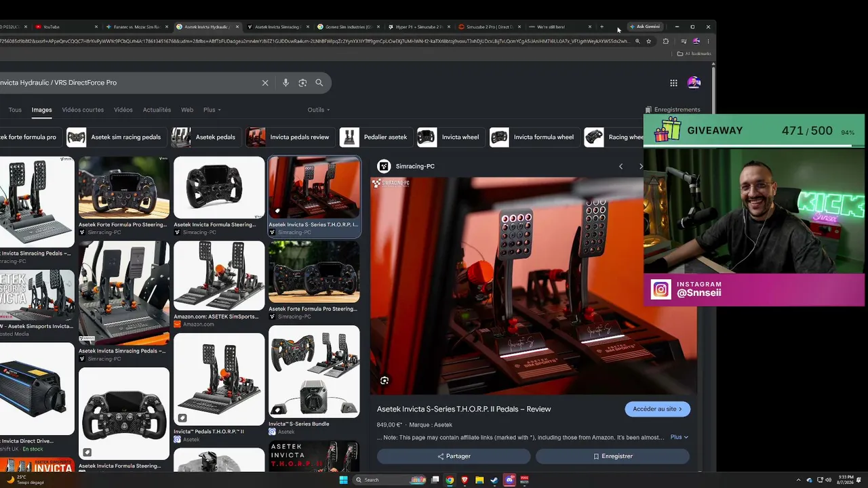Filter by Invicta formula wheel chip
The height and width of the screenshot is (488, 868).
pyautogui.click(x=534, y=137)
